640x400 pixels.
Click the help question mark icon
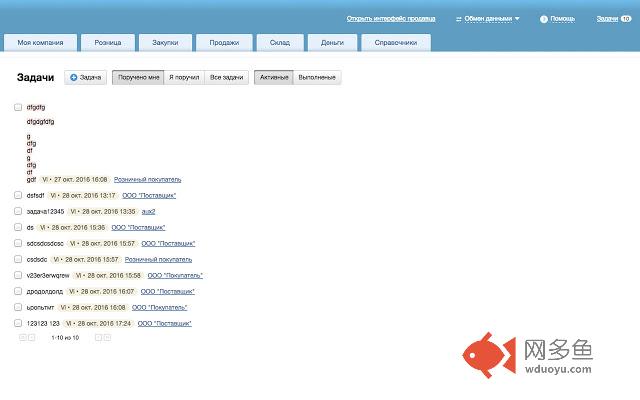pos(544,19)
